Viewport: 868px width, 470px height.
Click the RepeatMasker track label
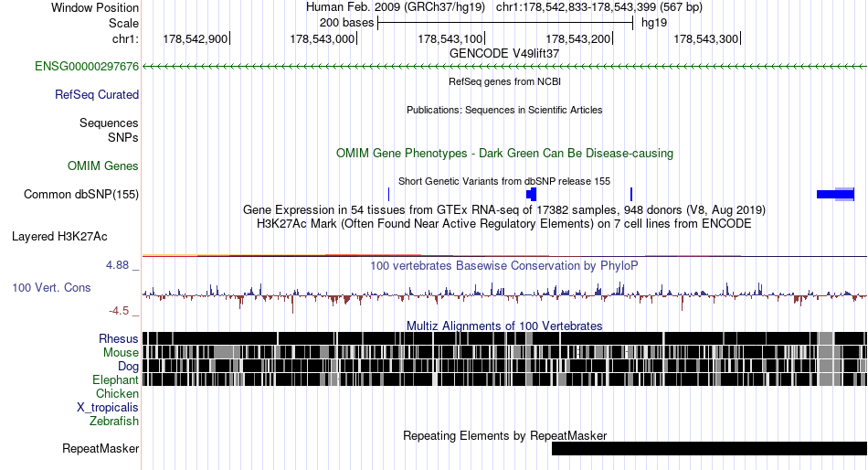coord(101,448)
